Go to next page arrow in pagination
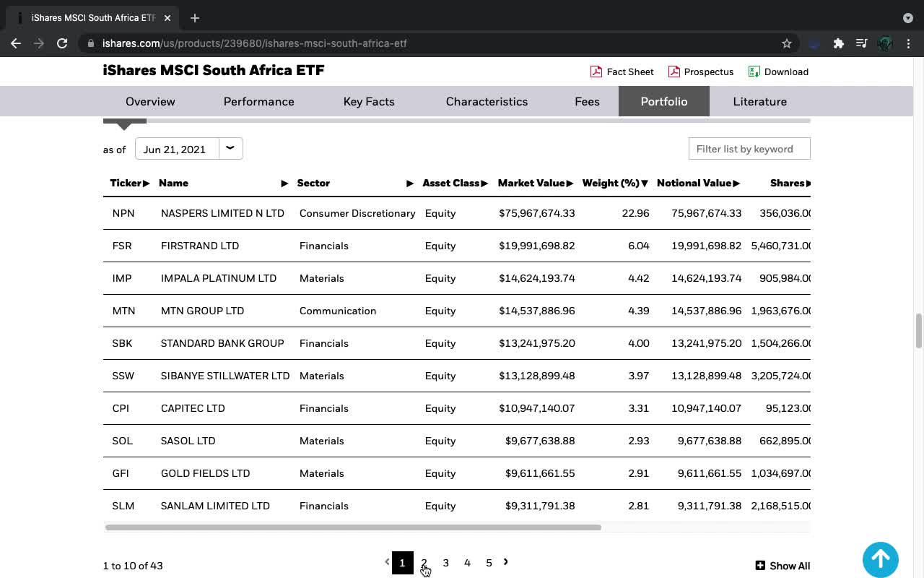The width and height of the screenshot is (924, 578). (505, 561)
